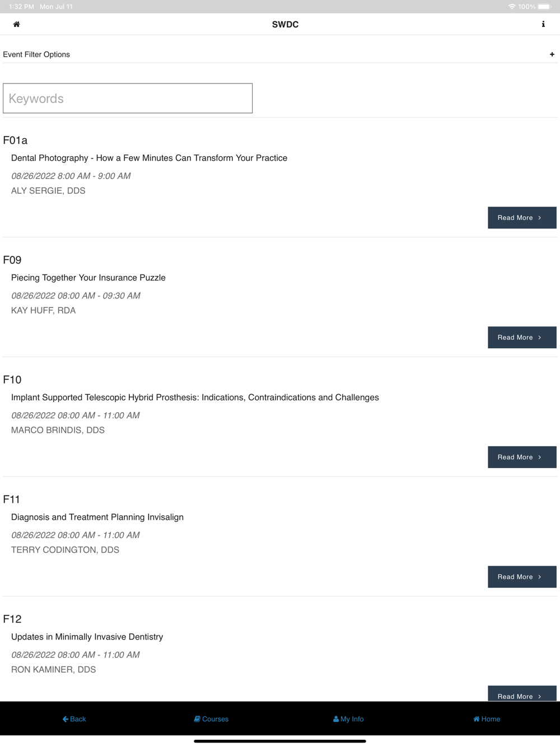Select the Event Filter Options label
This screenshot has height=747, width=560.
click(x=36, y=54)
